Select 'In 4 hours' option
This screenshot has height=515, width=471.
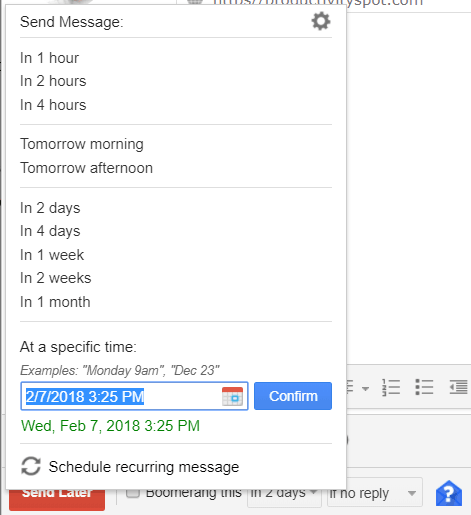click(53, 105)
